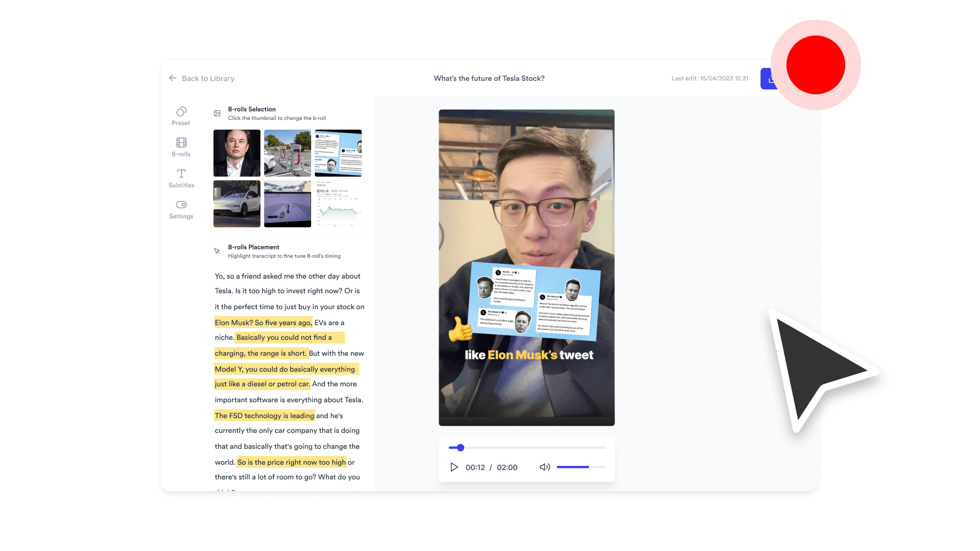Select the tweets collage thumbnail
Viewport: 980px width, 551px height.
point(338,153)
